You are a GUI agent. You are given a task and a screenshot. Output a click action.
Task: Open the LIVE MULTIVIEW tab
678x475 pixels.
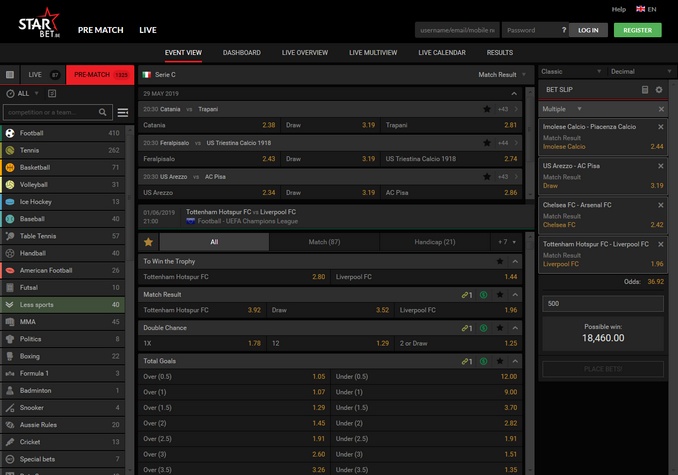click(x=373, y=53)
